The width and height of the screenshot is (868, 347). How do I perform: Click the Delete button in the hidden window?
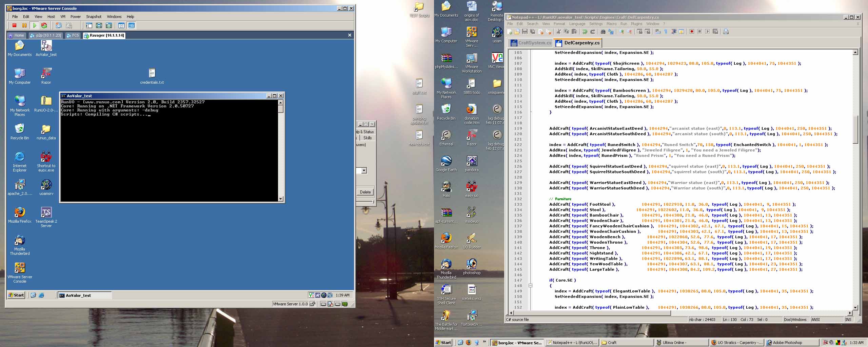click(x=365, y=192)
